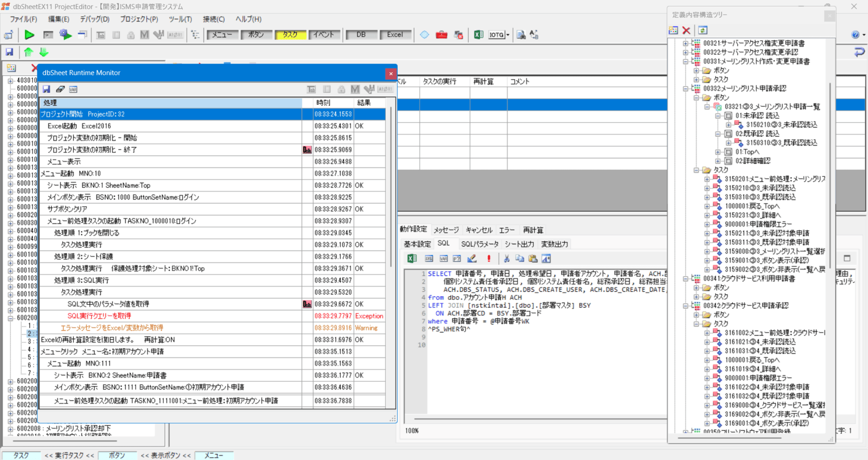Image resolution: width=868 pixels, height=460 pixels.
Task: Click the red exclamation icon in SQL toolbar
Action: pos(488,259)
